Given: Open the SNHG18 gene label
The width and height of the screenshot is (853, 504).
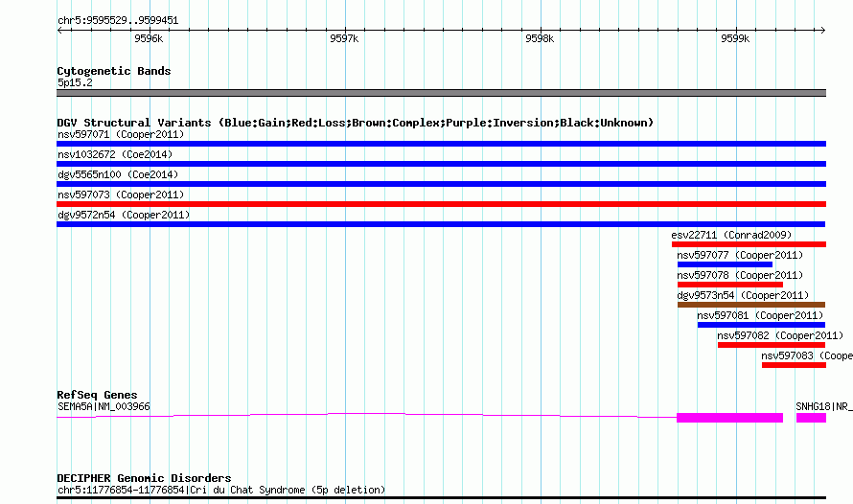Looking at the screenshot, I should tap(823, 406).
